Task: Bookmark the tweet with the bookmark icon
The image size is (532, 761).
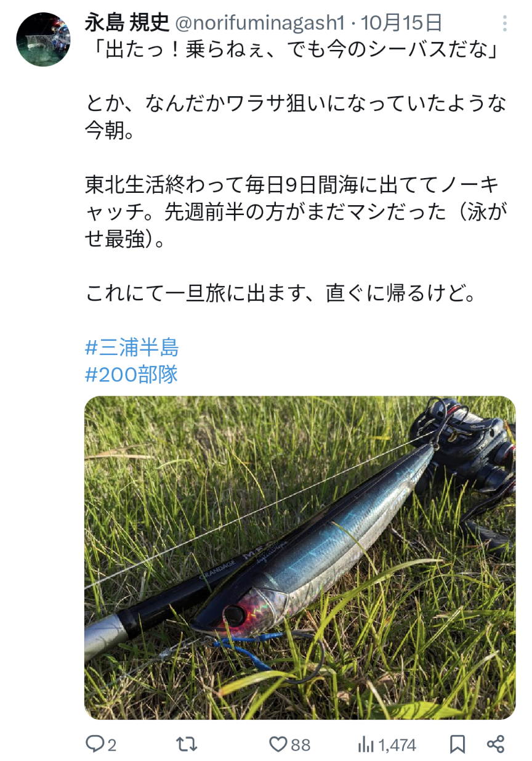Action: 457,744
